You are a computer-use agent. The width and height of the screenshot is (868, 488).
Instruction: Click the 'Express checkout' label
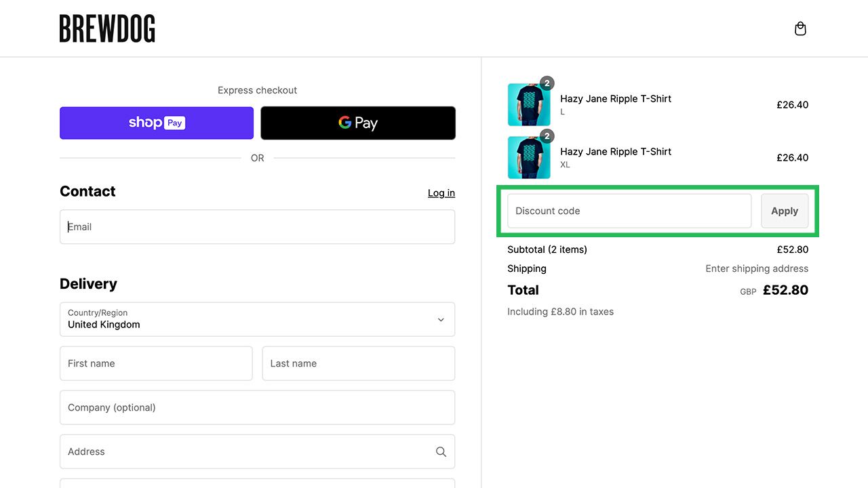click(x=257, y=90)
